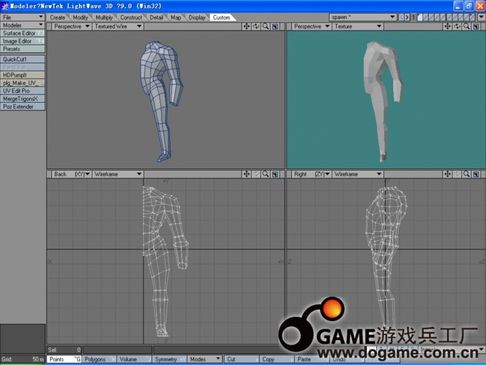Open Textured Wire render style dropdown
486x365 pixels.
[x=118, y=26]
